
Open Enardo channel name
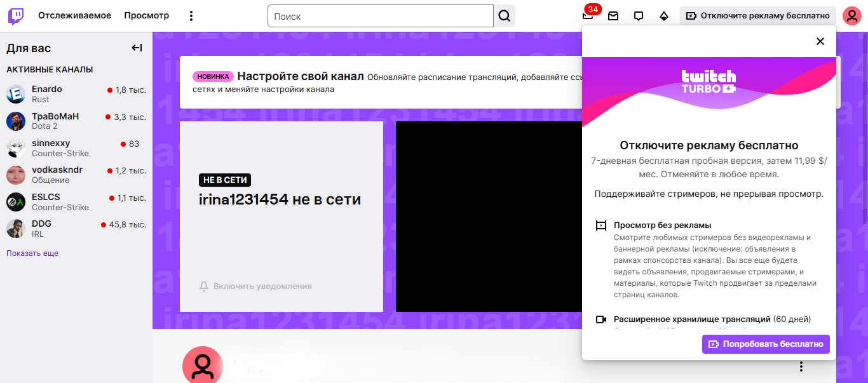pyautogui.click(x=47, y=89)
